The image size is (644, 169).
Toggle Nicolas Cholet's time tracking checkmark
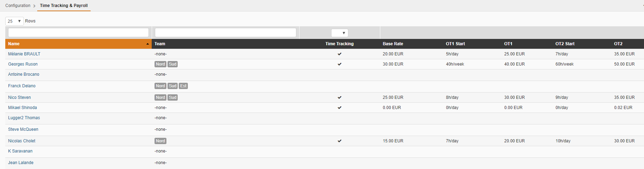[x=340, y=141]
